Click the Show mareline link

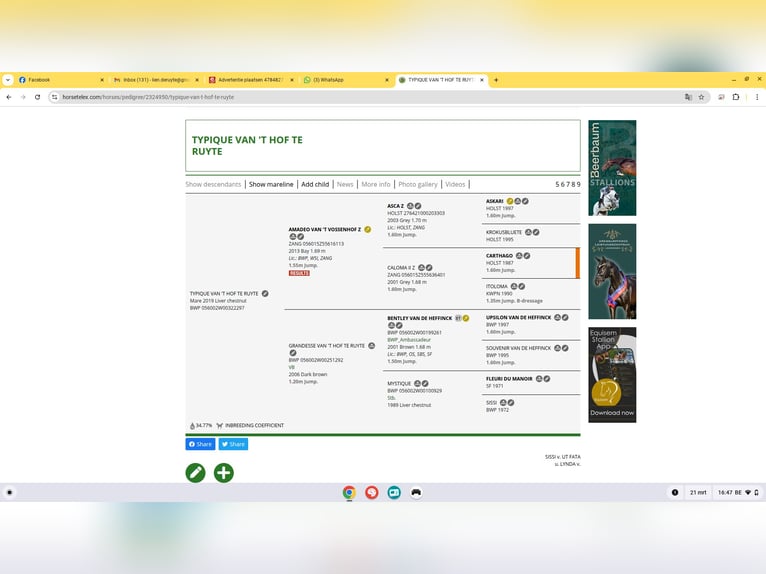coord(271,184)
